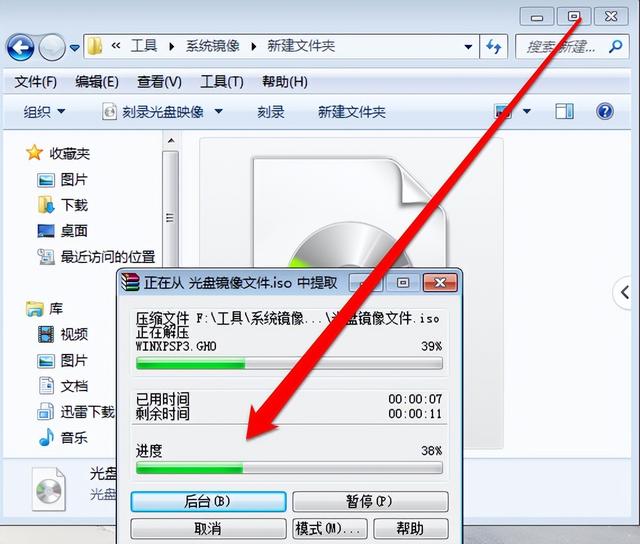Click the collapse arrow at right edge
This screenshot has width=640, height=544.
pyautogui.click(x=624, y=292)
